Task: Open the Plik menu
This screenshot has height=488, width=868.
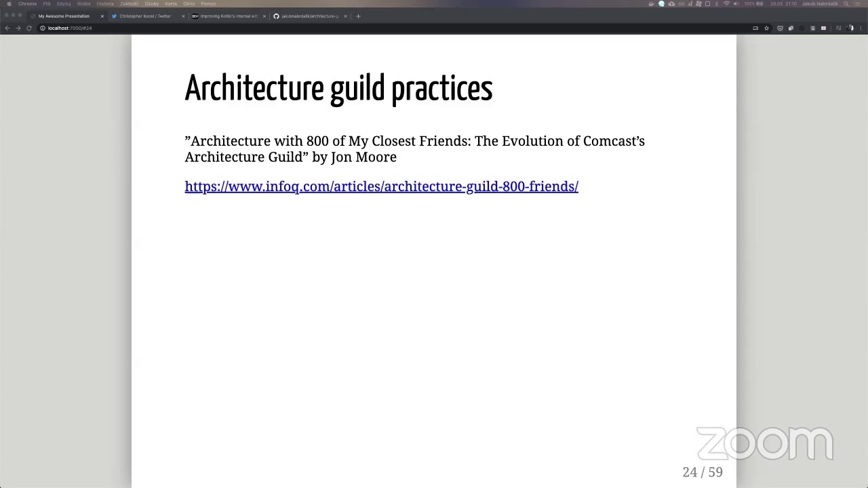Action: (47, 3)
